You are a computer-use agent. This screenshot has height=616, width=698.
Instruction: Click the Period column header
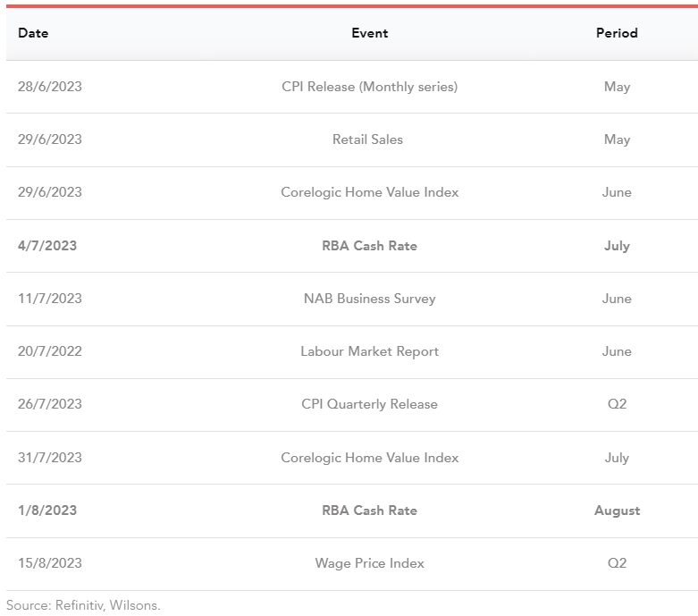[x=617, y=33]
